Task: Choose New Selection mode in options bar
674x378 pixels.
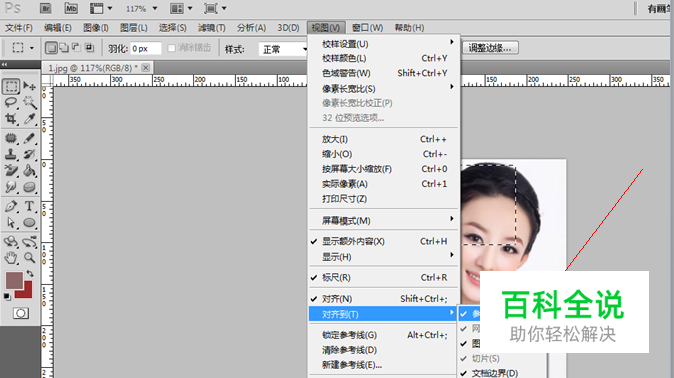Action: pos(51,48)
